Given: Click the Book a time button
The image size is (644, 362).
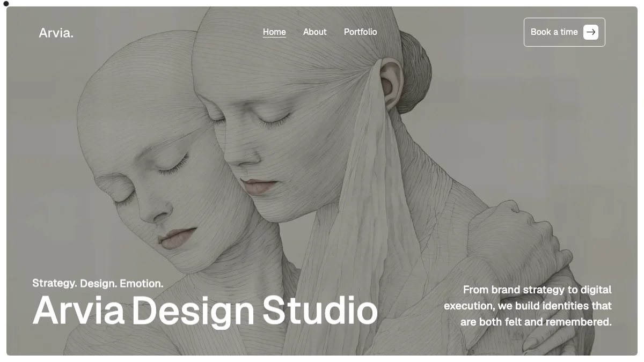Looking at the screenshot, I should pyautogui.click(x=564, y=32).
